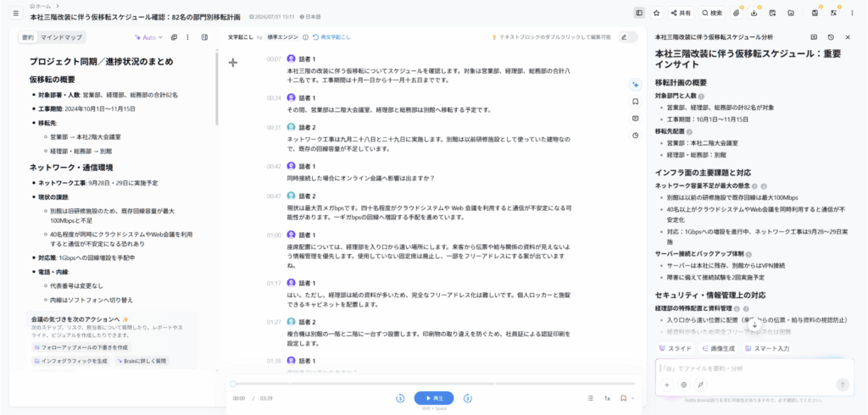Viewport: 868px width, 415px height.
Task: Toggle the transcript edit mode switch
Action: pos(628,37)
